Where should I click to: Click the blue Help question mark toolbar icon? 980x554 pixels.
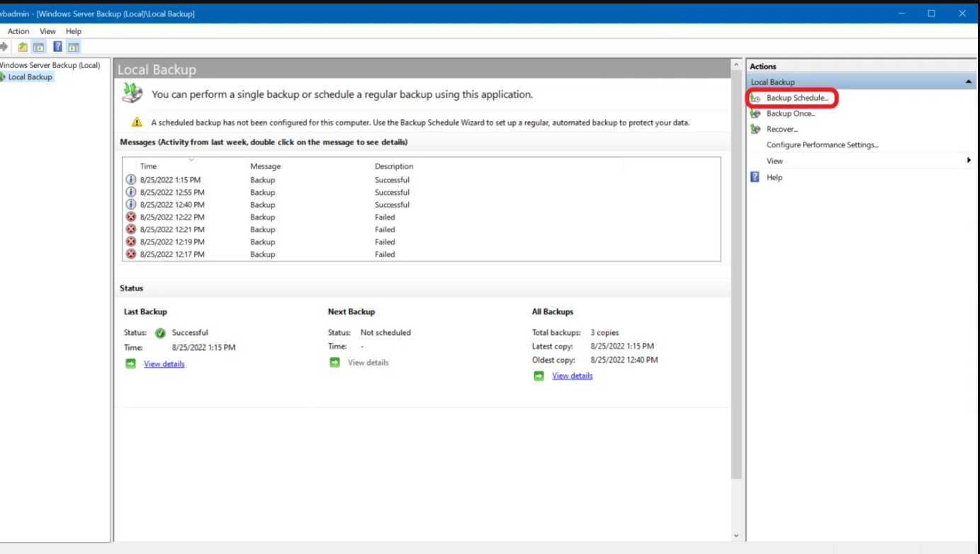[57, 47]
